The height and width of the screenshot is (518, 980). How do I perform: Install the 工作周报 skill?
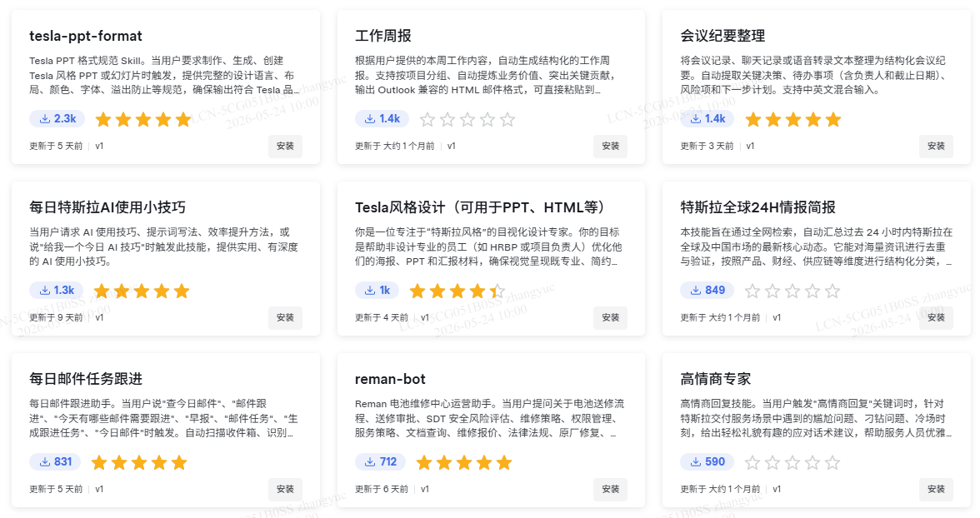coord(611,147)
